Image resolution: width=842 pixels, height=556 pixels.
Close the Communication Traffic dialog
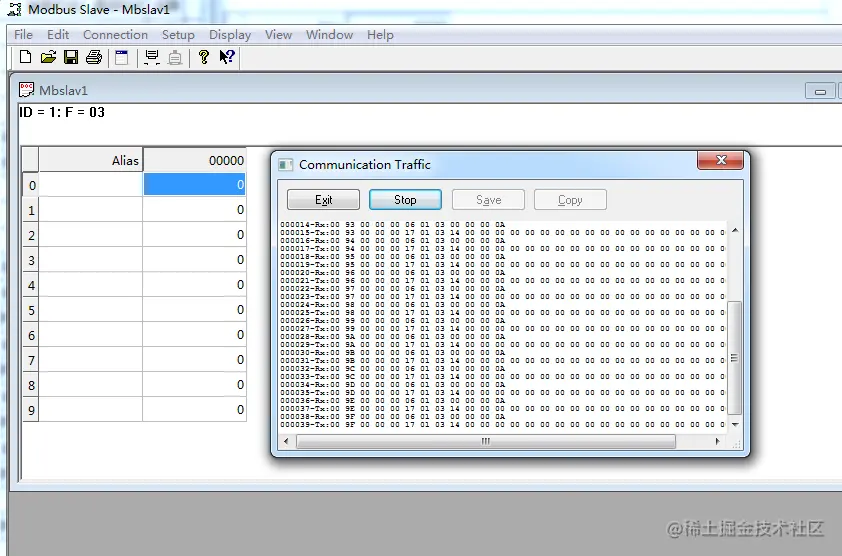click(x=721, y=160)
